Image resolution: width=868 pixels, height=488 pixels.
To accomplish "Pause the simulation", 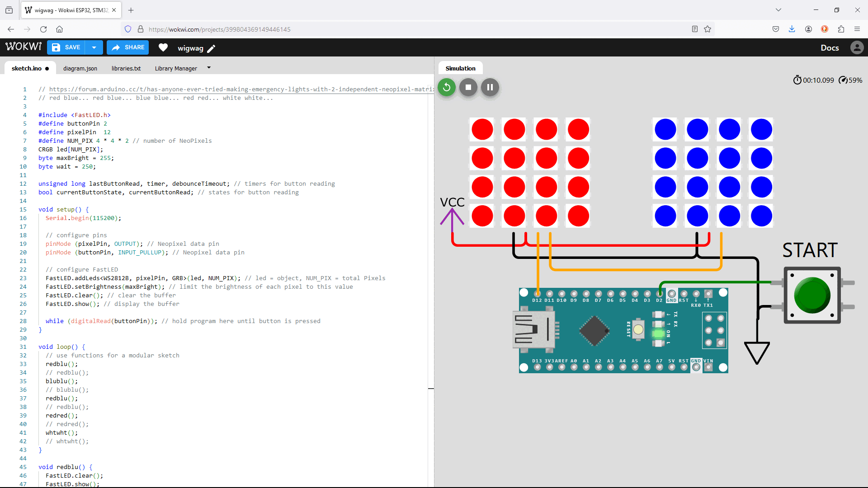I will [x=490, y=87].
